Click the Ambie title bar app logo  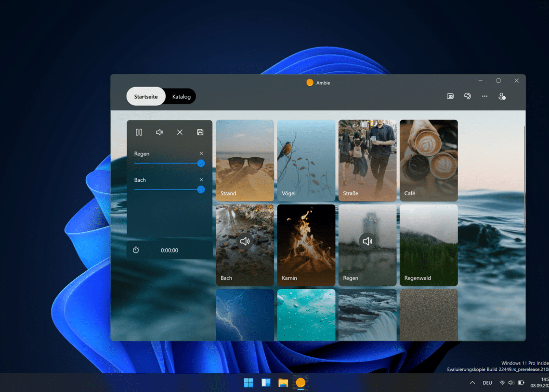[310, 83]
